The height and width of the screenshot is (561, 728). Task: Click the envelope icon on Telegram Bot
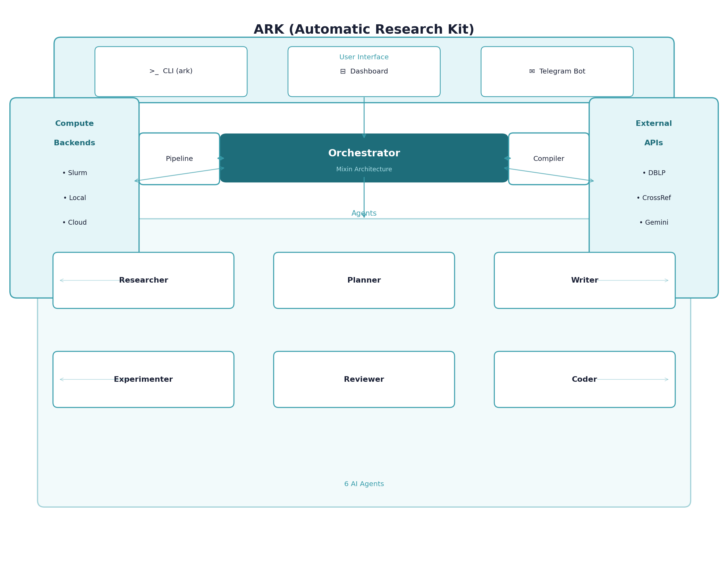tap(531, 71)
